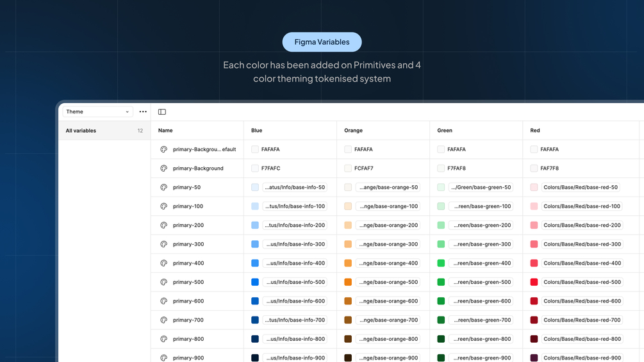Viewport: 644px width, 362px height.
Task: Click color icon for primary-400
Action: pyautogui.click(x=164, y=263)
